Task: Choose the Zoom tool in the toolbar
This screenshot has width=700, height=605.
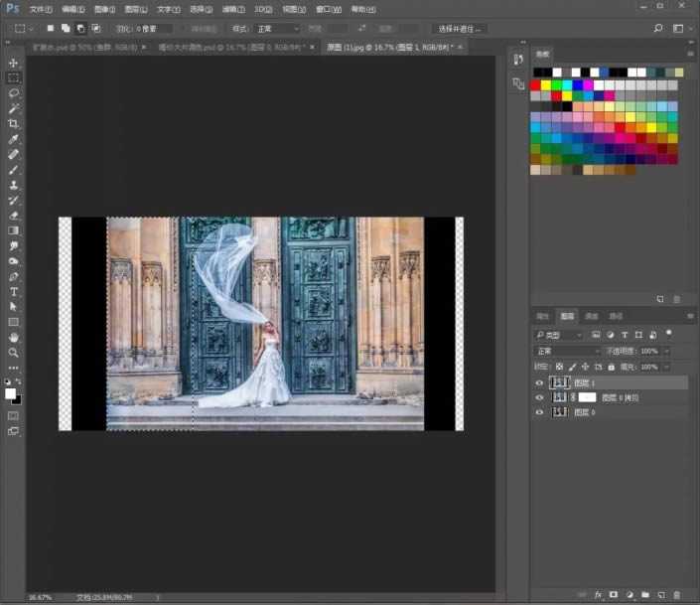Action: [14, 353]
